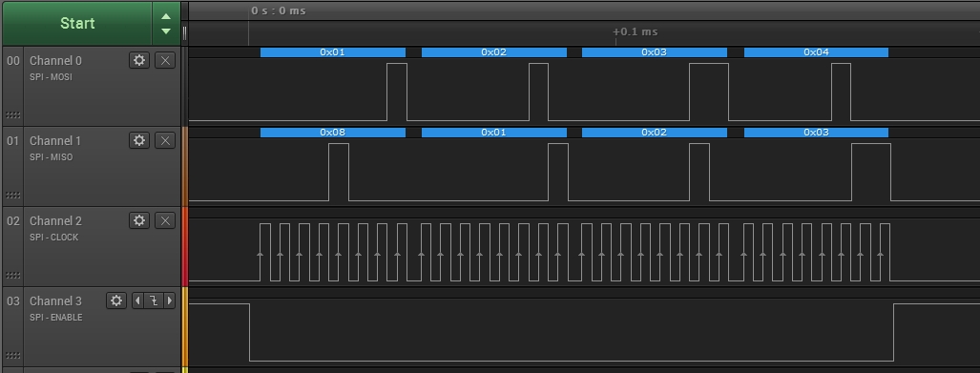Click channel number 02
This screenshot has width=980, height=373.
pos(13,220)
